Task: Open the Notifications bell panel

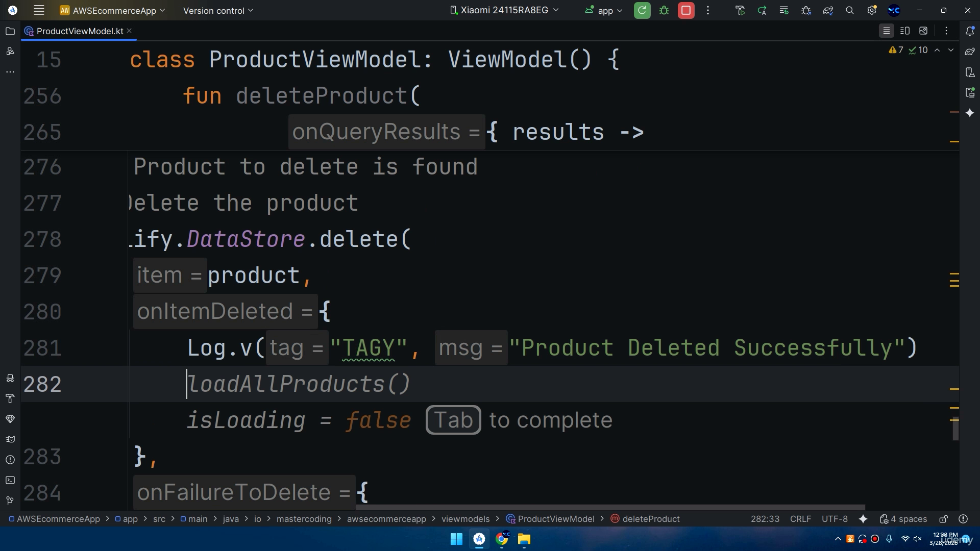Action: click(970, 31)
